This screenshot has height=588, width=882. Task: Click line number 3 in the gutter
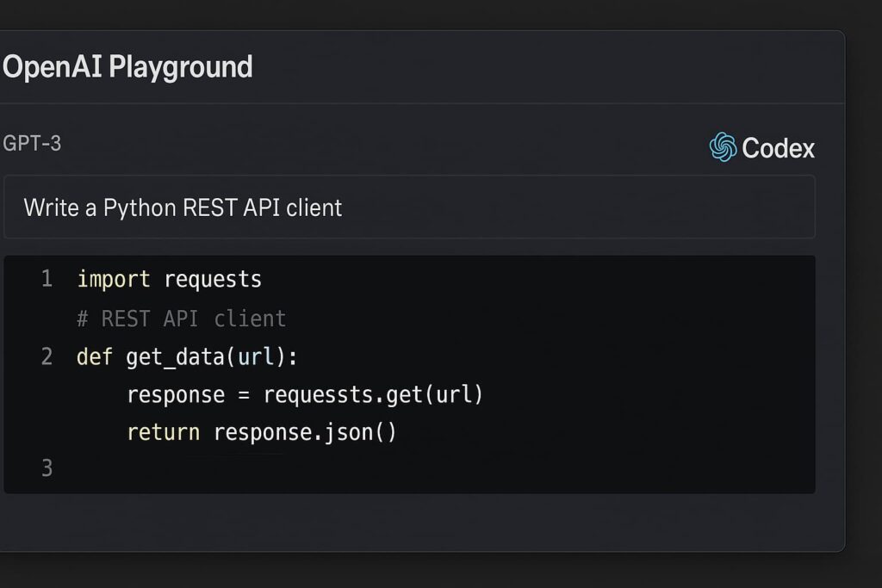(x=47, y=468)
